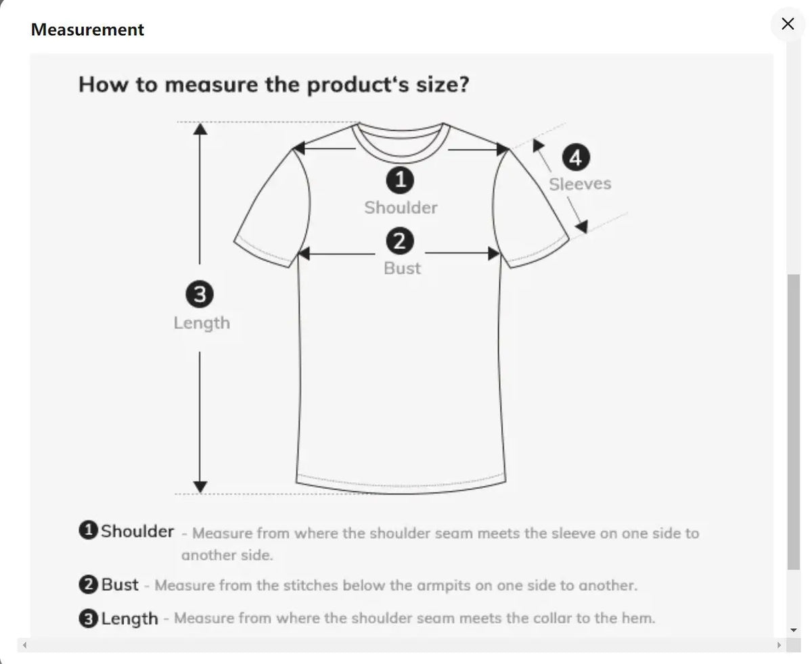The image size is (812, 664).
Task: Click the number 3 Length badge beside the arrow
Action: [200, 295]
